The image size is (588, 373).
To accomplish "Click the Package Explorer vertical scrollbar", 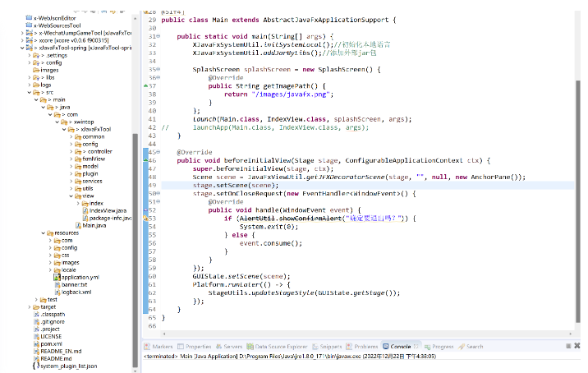I will tap(135, 251).
